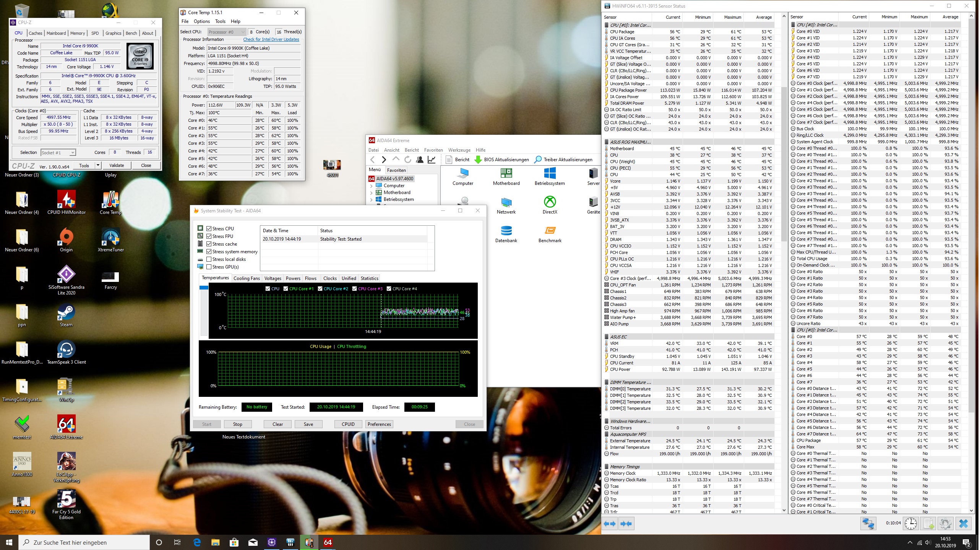
Task: Click HWiNFO reset clock icon
Action: 911,523
